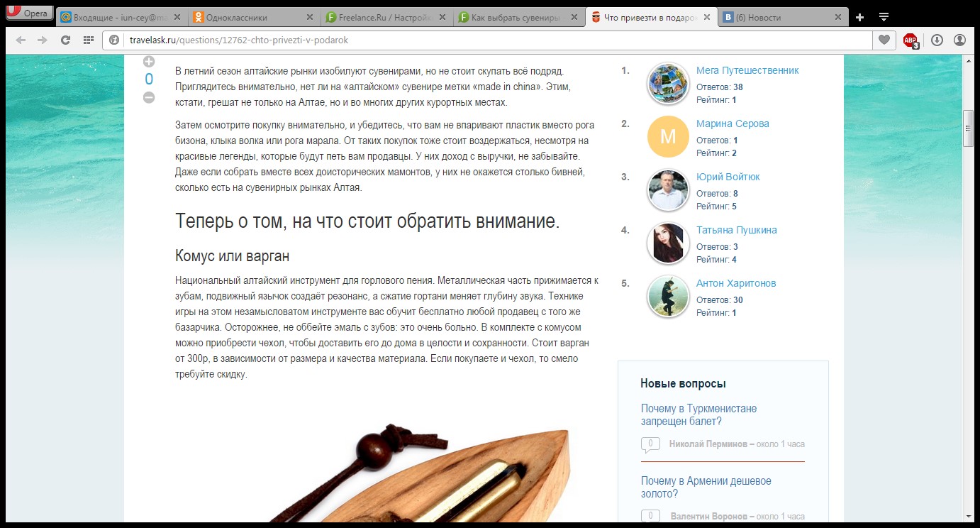Close the (6) Новости tab
This screenshot has width=980, height=528.
pos(838,17)
